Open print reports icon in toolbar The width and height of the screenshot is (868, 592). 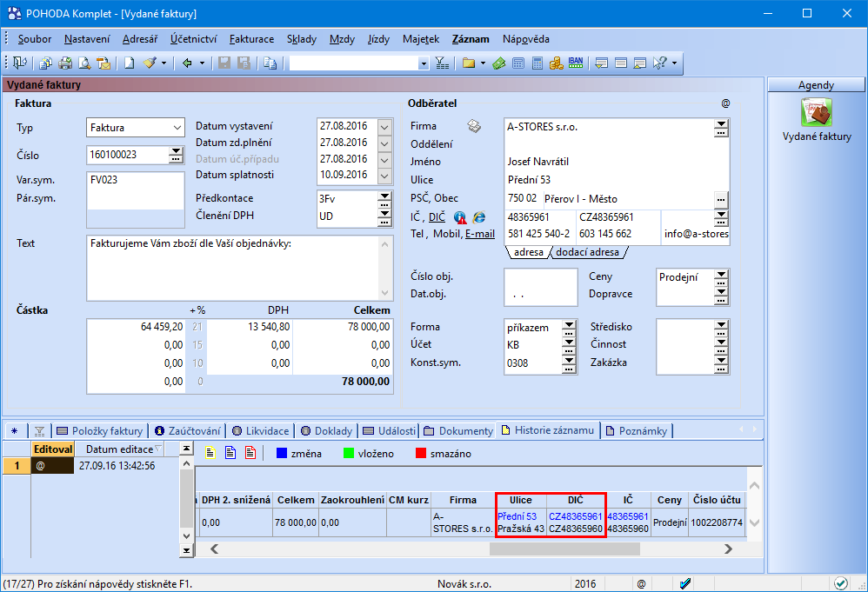pyautogui.click(x=46, y=63)
